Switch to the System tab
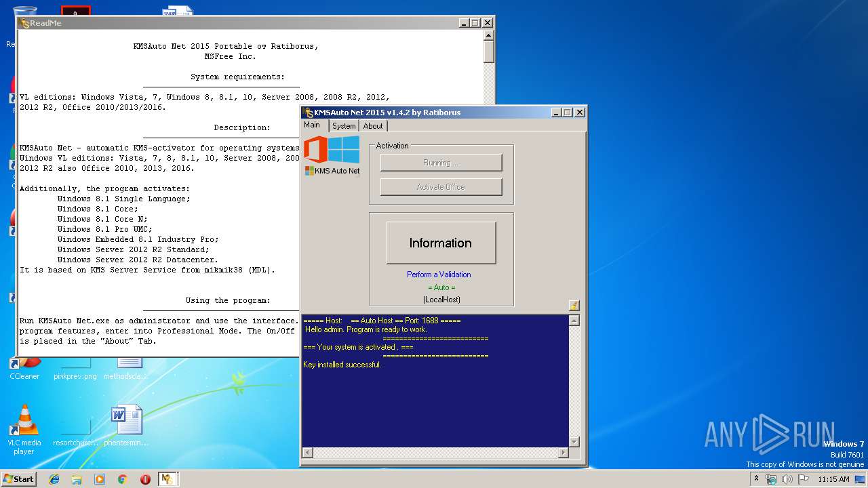868x488 pixels. [344, 126]
